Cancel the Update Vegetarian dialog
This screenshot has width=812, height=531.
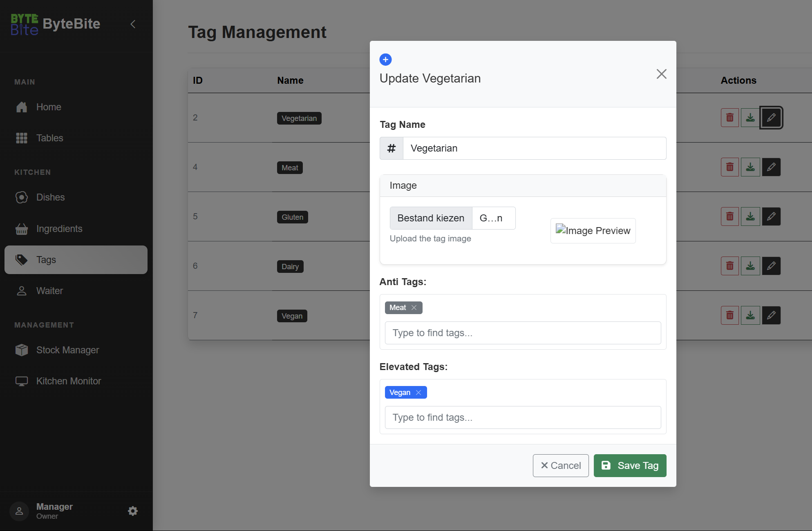click(561, 466)
